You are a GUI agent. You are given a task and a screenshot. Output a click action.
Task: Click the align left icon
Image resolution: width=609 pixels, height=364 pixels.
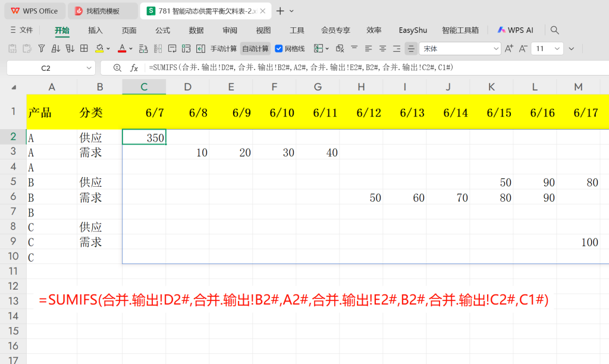[369, 49]
